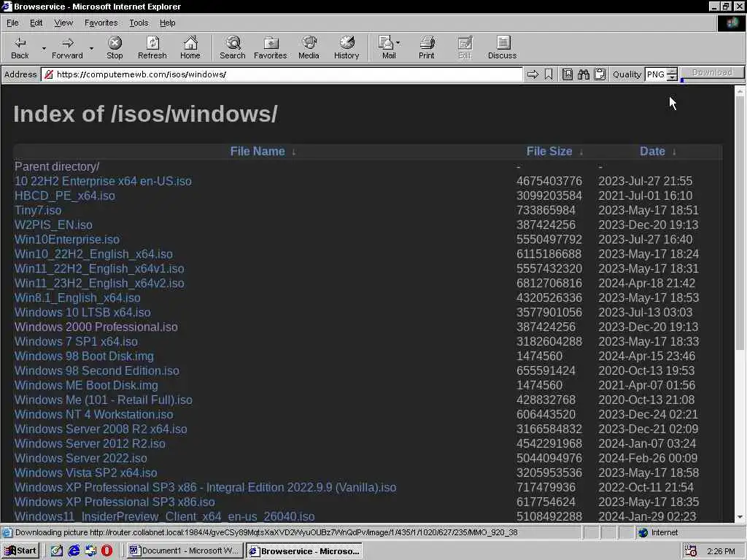Sort by Date descending arrow
The height and width of the screenshot is (560, 747).
coord(674,152)
